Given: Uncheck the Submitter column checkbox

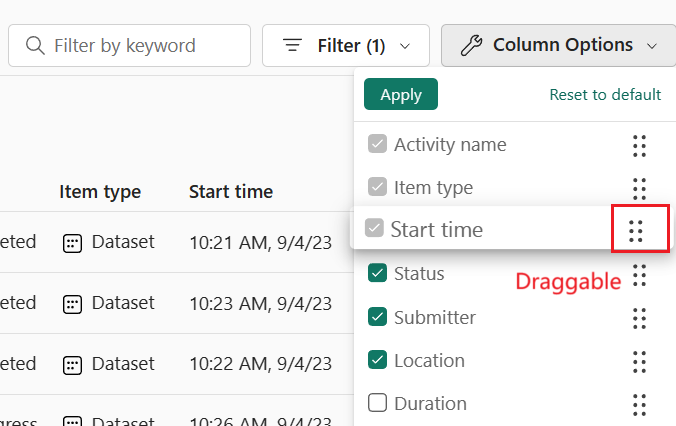Looking at the screenshot, I should coord(378,317).
